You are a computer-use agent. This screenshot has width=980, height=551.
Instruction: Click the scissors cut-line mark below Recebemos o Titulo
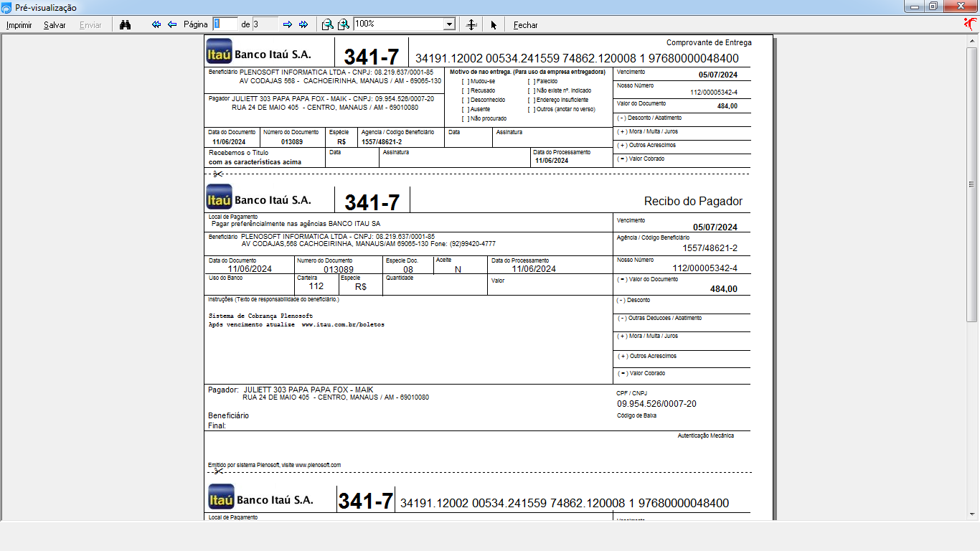(217, 174)
